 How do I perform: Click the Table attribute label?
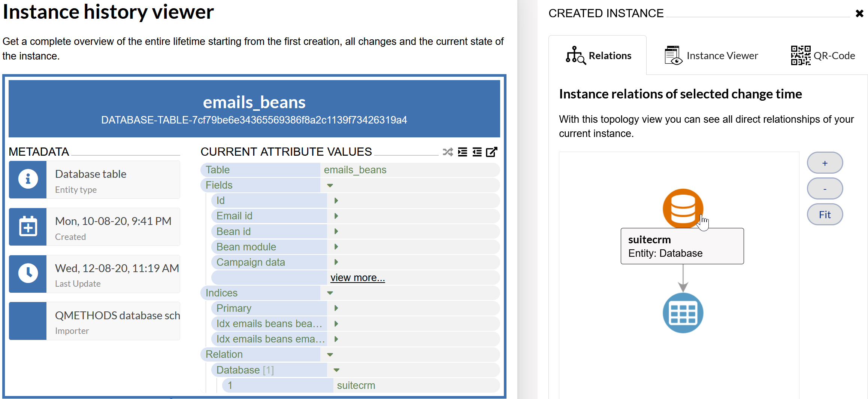point(218,170)
